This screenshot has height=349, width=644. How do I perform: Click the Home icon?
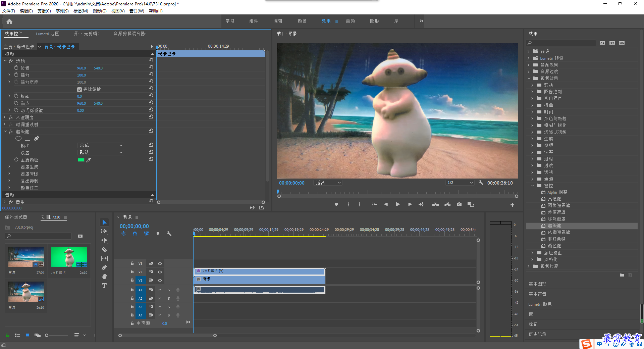9,21
